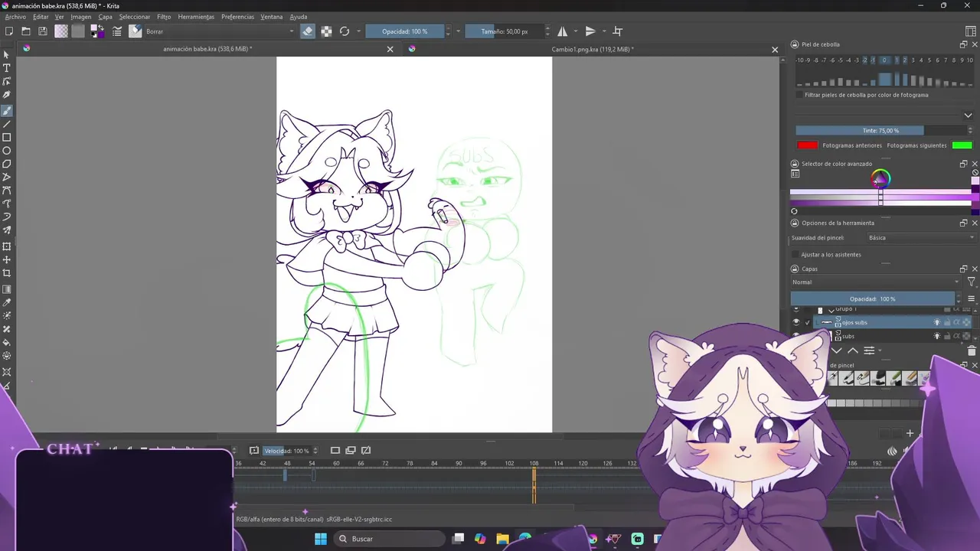Select the Crop tool
Screen dimensions: 980x551
[7, 273]
